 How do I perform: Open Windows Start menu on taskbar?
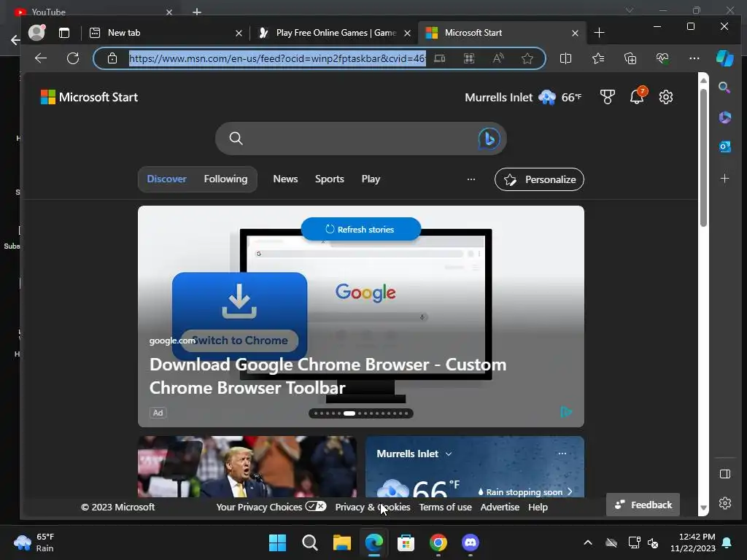pyautogui.click(x=278, y=542)
